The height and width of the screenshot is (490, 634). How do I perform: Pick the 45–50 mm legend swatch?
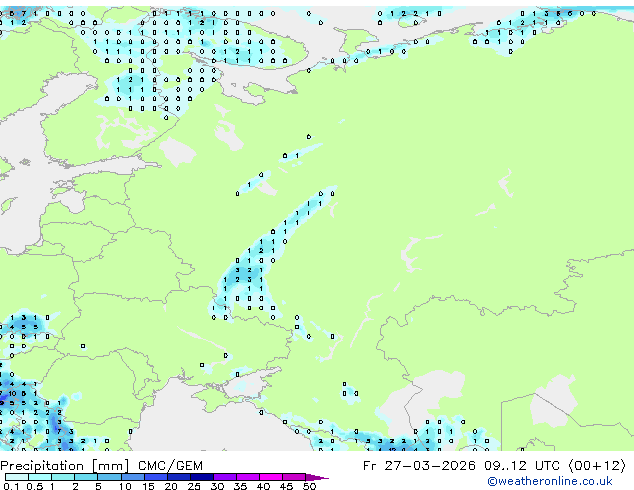coord(294,477)
